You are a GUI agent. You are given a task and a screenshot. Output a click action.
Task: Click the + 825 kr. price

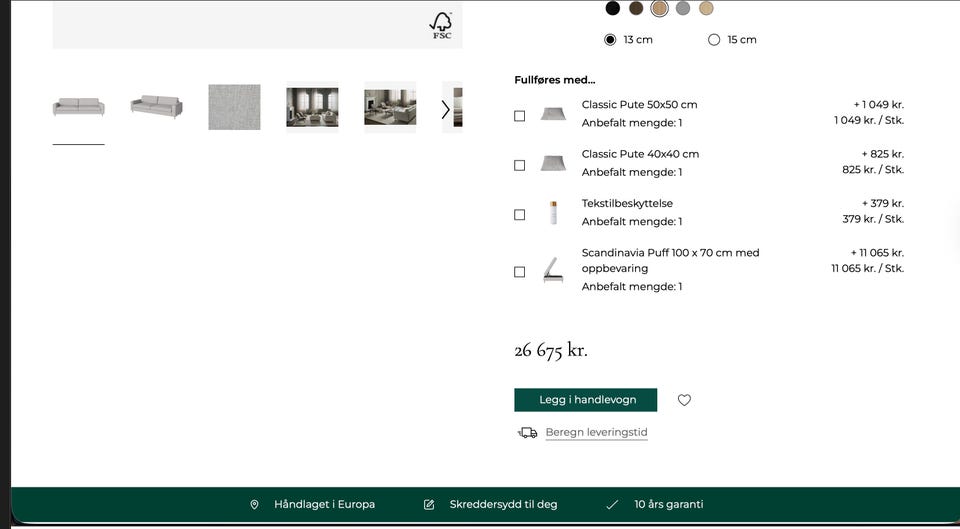click(882, 154)
